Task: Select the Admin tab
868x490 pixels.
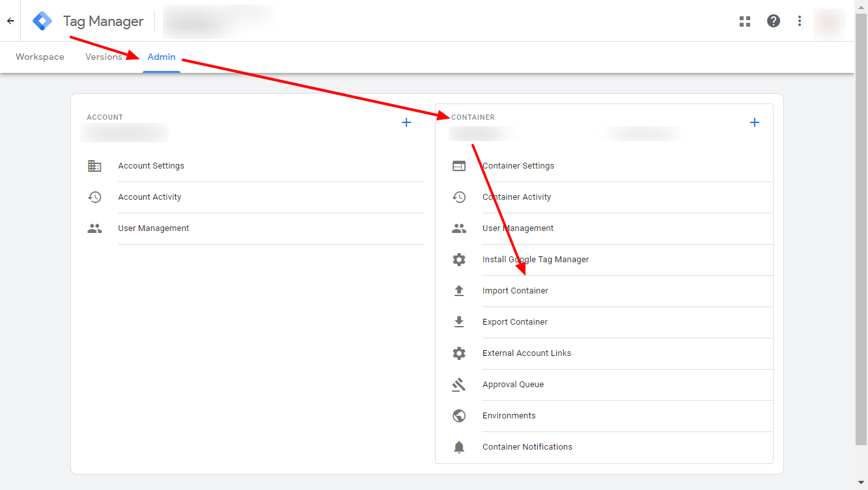Action: [161, 57]
